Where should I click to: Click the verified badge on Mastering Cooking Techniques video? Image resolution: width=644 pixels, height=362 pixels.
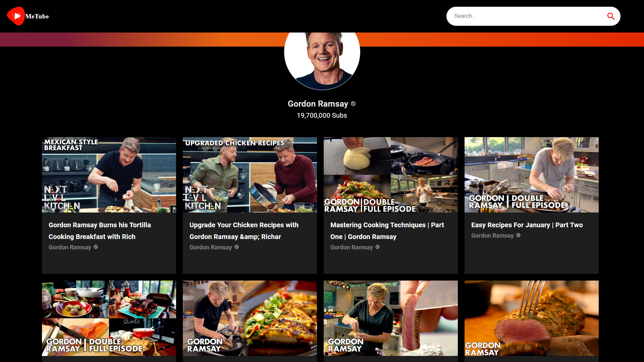tap(377, 247)
